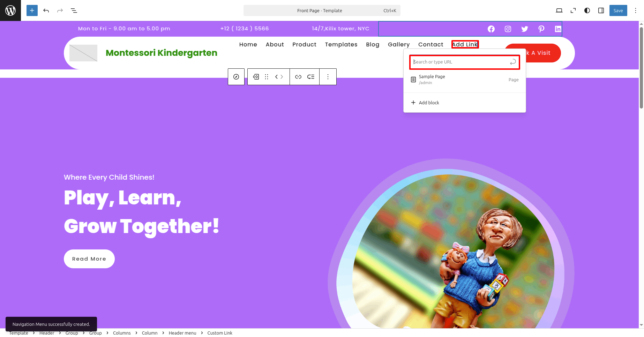644x337 pixels.
Task: Click the Facebook social icon
Action: [x=491, y=29]
